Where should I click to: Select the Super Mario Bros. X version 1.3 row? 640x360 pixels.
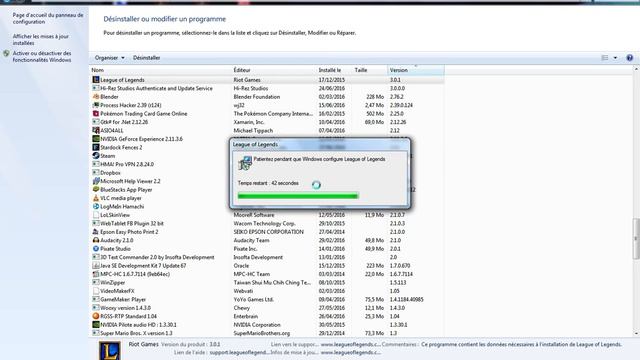tap(267, 333)
